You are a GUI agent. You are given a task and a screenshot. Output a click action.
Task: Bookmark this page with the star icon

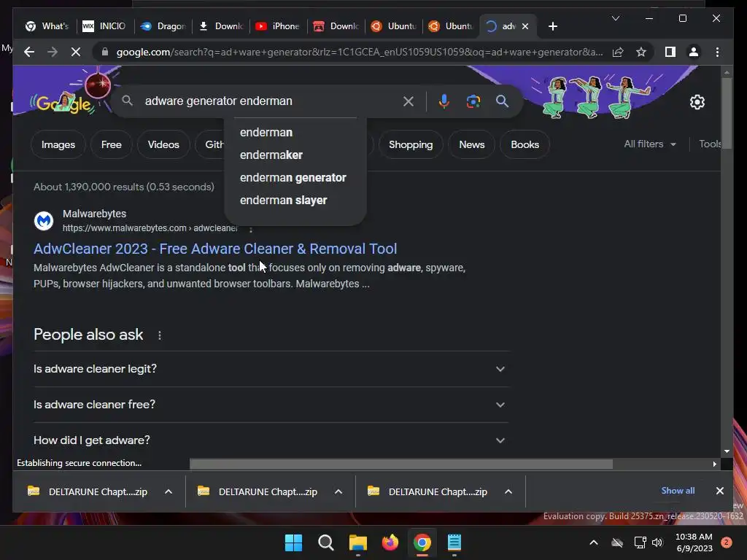[641, 52]
